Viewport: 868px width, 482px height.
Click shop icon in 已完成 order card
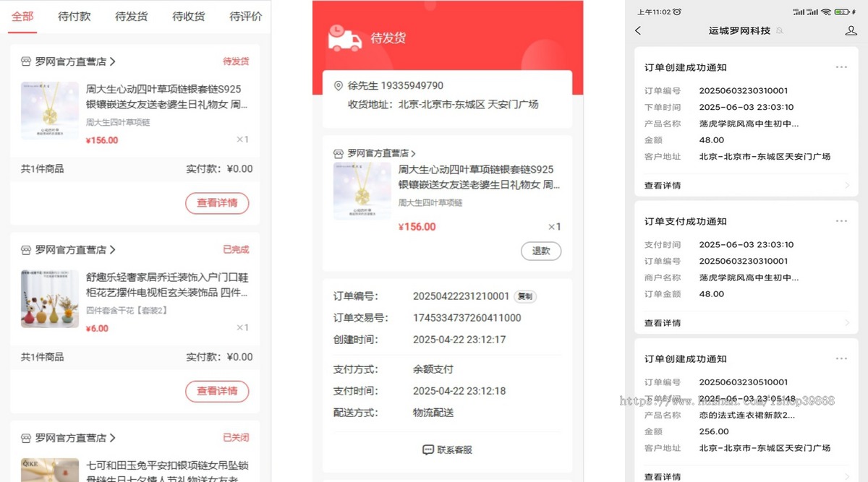[x=26, y=249]
